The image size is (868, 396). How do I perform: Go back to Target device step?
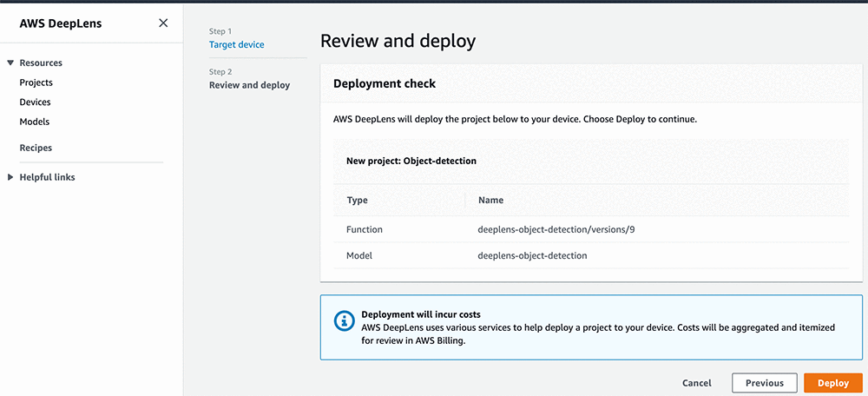(236, 44)
